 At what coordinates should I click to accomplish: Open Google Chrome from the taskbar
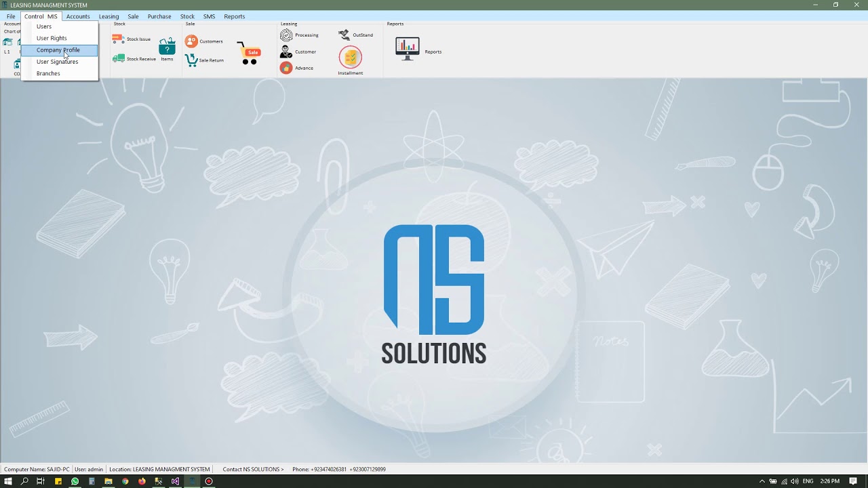pos(125,481)
